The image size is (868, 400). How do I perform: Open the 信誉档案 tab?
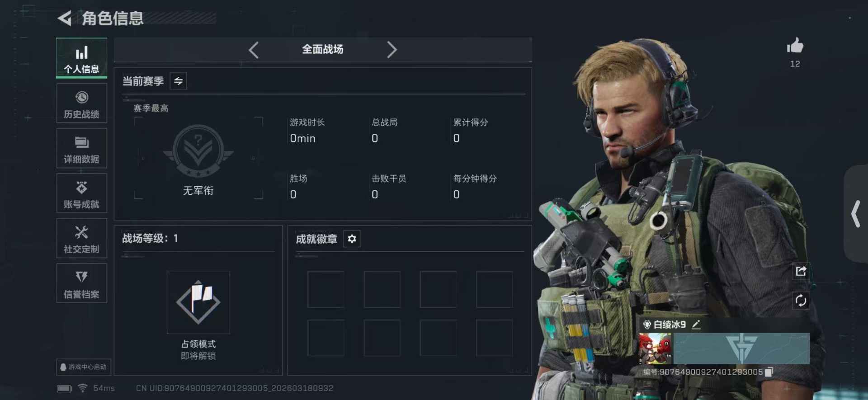(x=82, y=283)
